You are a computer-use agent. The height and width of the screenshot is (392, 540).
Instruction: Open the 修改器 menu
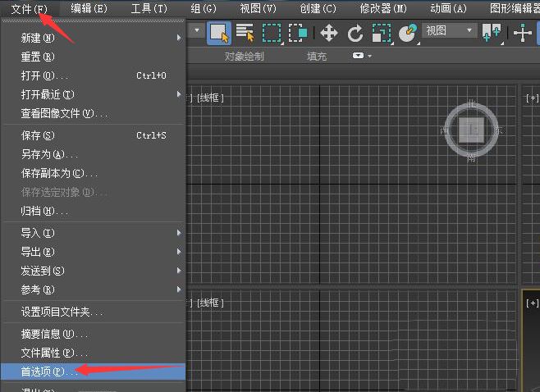[x=382, y=8]
